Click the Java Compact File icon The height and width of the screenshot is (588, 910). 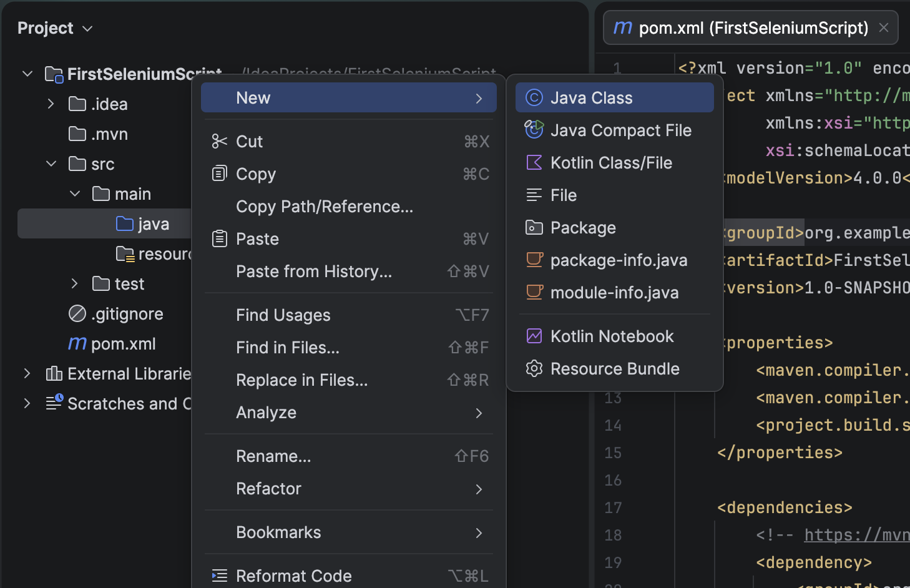click(x=534, y=130)
